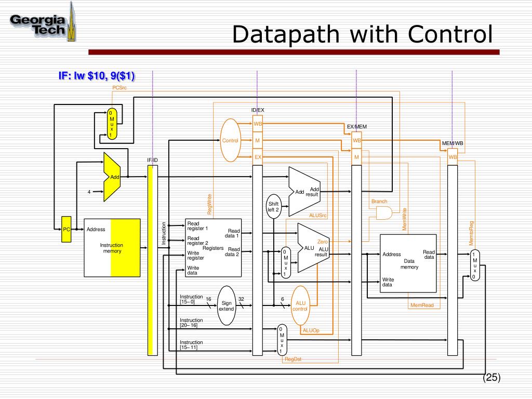Click the 'Read data 1' output label
This screenshot has height=399, width=532.
(232, 233)
